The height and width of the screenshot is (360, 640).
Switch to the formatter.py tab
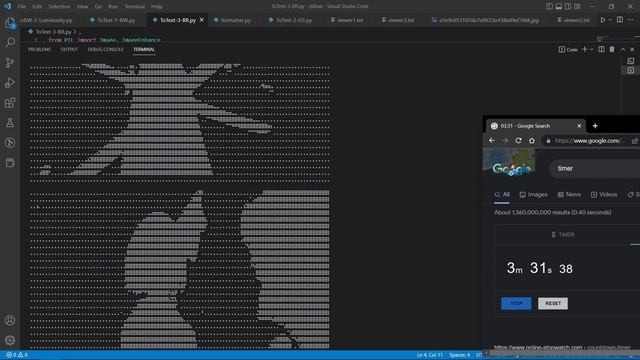pos(236,20)
